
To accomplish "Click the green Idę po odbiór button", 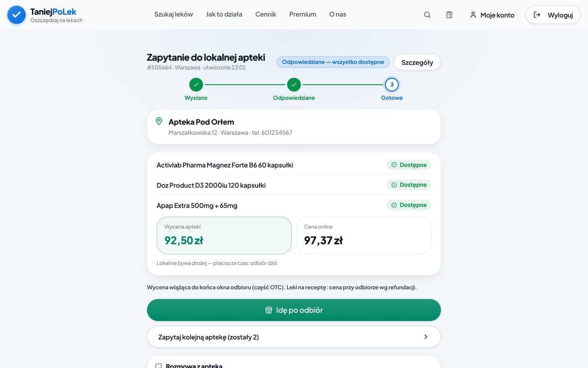I will pos(294,310).
